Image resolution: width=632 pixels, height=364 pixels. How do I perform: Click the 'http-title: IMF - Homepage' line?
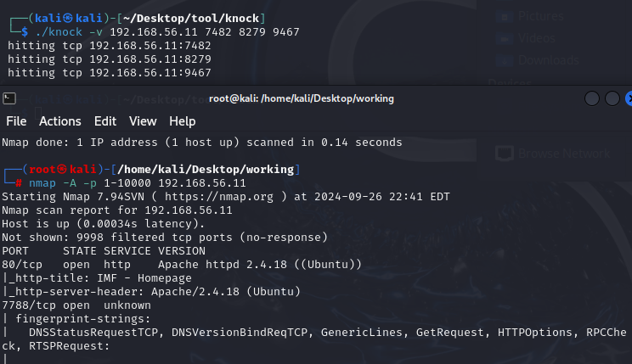click(x=97, y=278)
